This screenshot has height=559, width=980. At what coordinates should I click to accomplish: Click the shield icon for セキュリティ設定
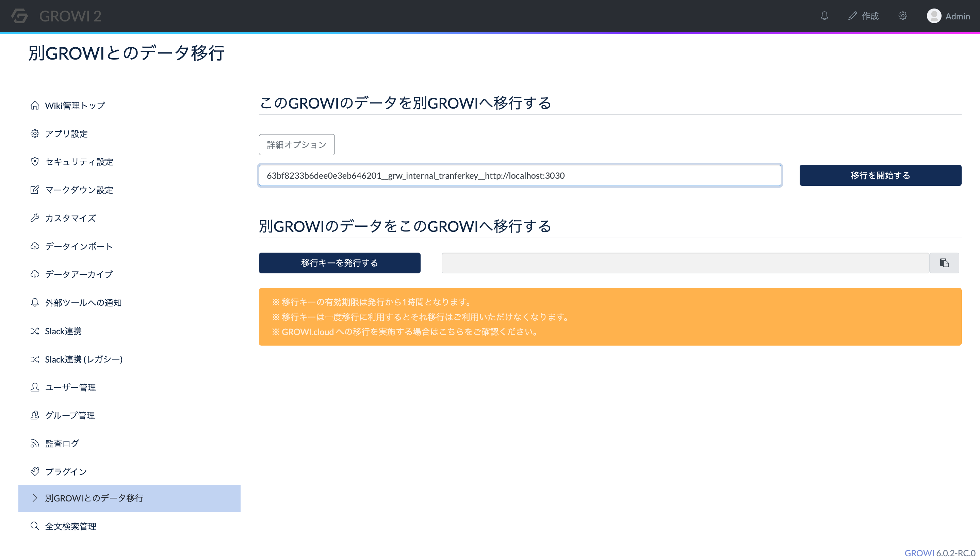pos(35,162)
